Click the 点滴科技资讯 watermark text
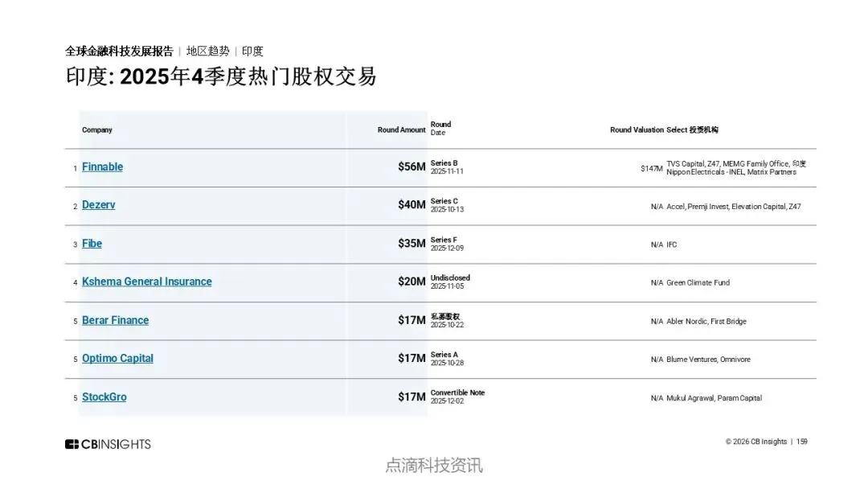This screenshot has height=489, width=868. [434, 466]
